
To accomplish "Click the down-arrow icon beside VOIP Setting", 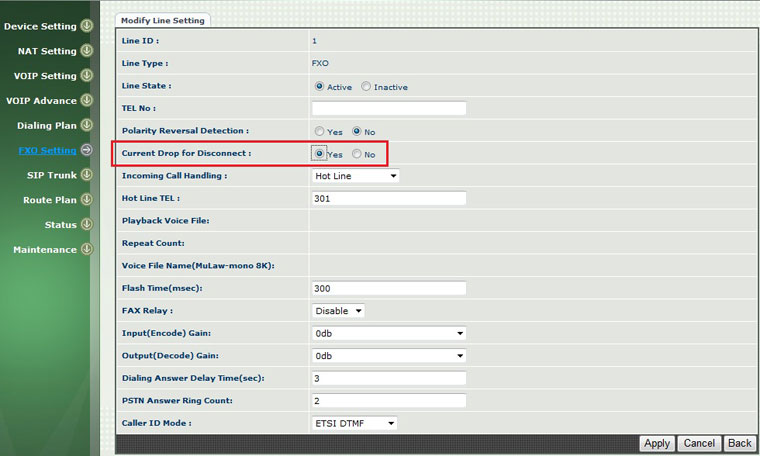I will 86,76.
